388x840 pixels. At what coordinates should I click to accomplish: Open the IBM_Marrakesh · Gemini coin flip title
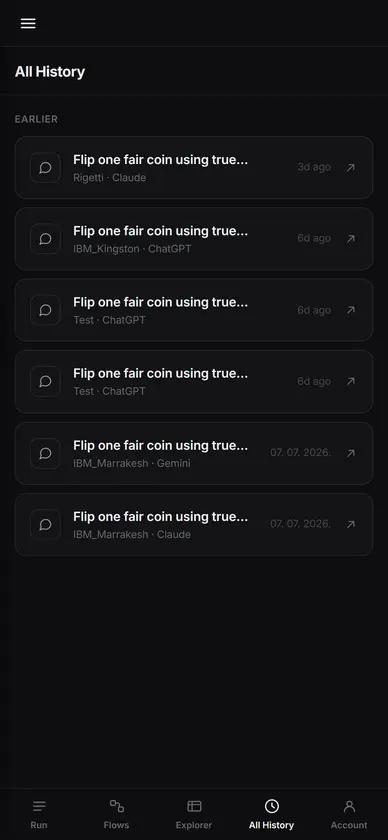pyautogui.click(x=161, y=445)
